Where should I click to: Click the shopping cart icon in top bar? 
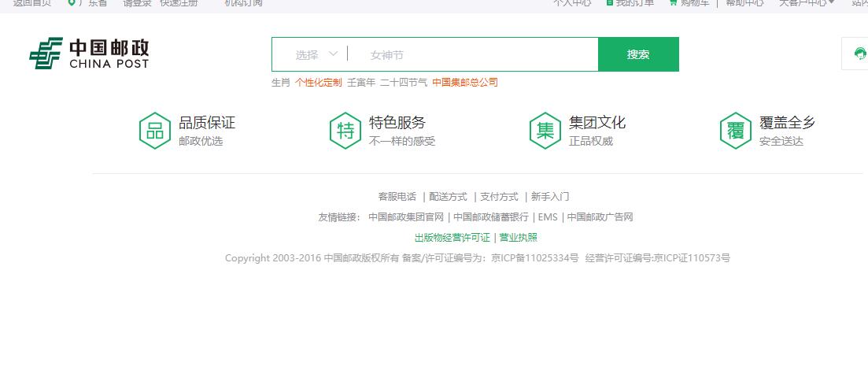674,3
